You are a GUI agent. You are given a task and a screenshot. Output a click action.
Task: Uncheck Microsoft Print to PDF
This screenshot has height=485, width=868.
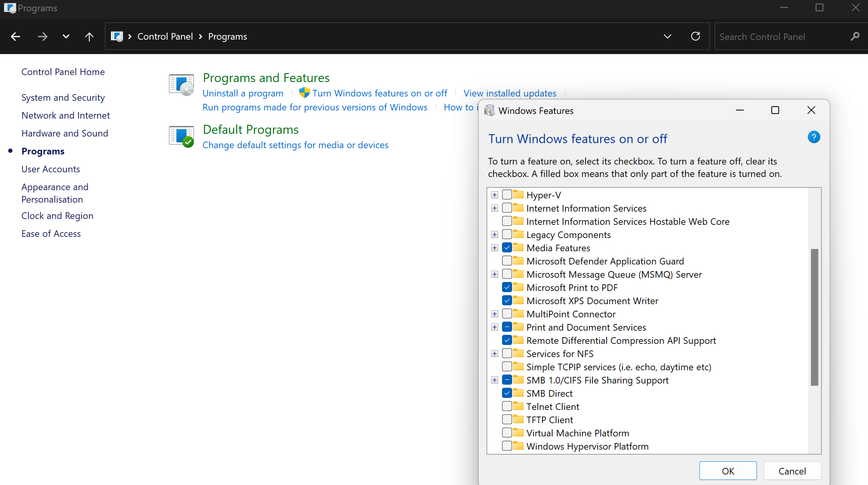[x=507, y=287]
